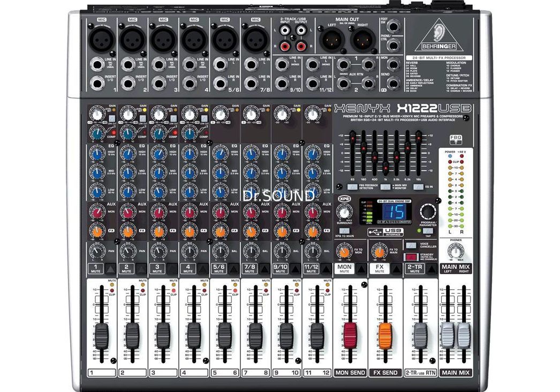Toggle the 2-TR MUTE button
Image resolution: width=560 pixels, height=392 pixels.
(432, 269)
